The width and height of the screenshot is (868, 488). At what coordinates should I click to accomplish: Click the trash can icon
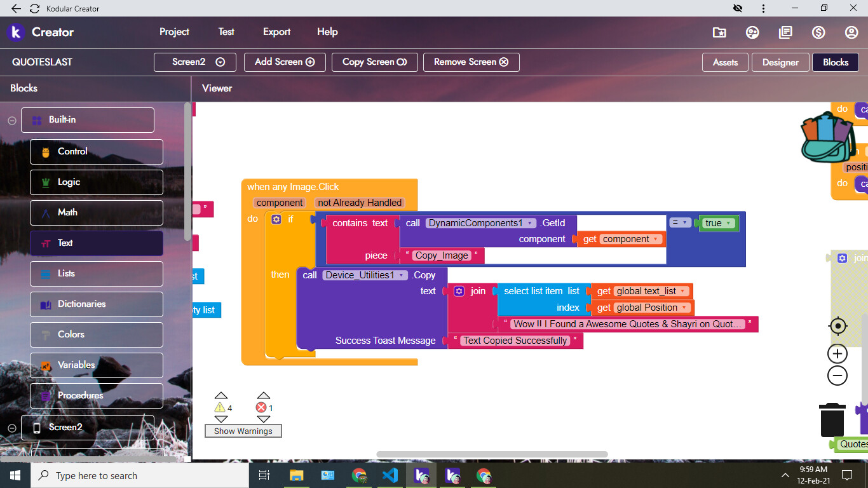(832, 419)
